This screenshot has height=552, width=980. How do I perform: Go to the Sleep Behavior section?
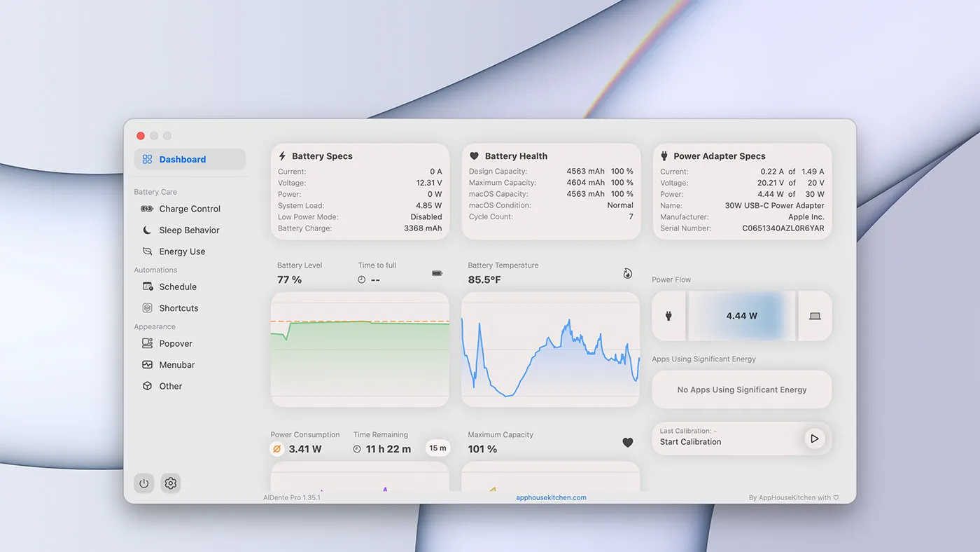(189, 230)
